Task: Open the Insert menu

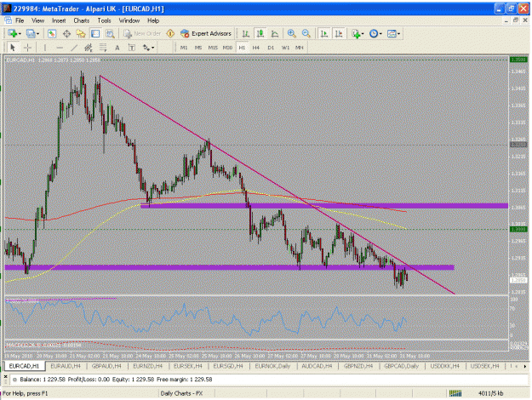Action: point(59,20)
